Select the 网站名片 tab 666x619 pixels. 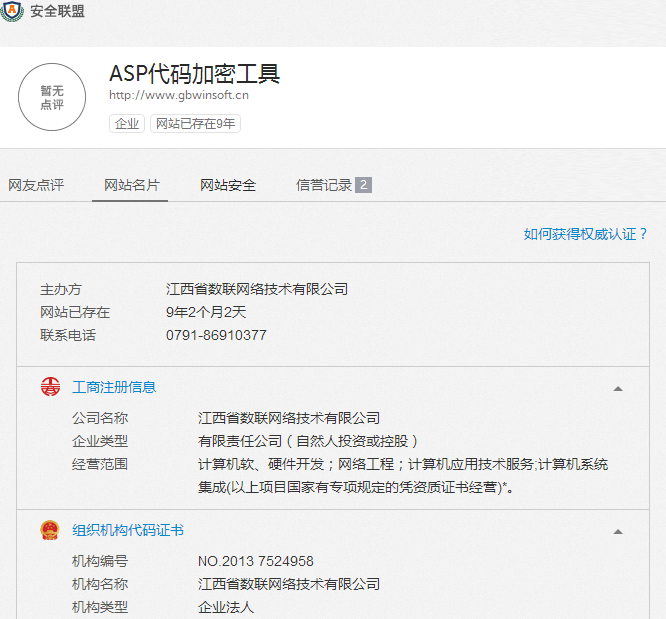click(132, 185)
